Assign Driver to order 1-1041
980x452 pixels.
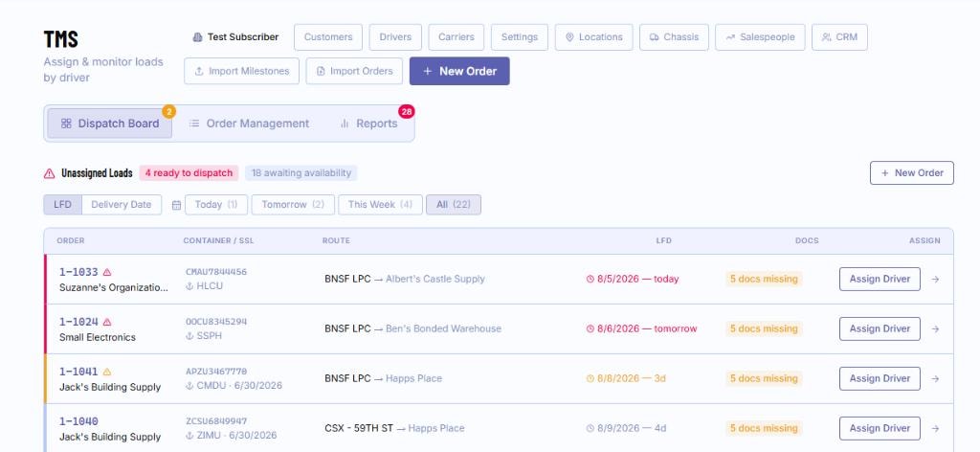tap(880, 379)
